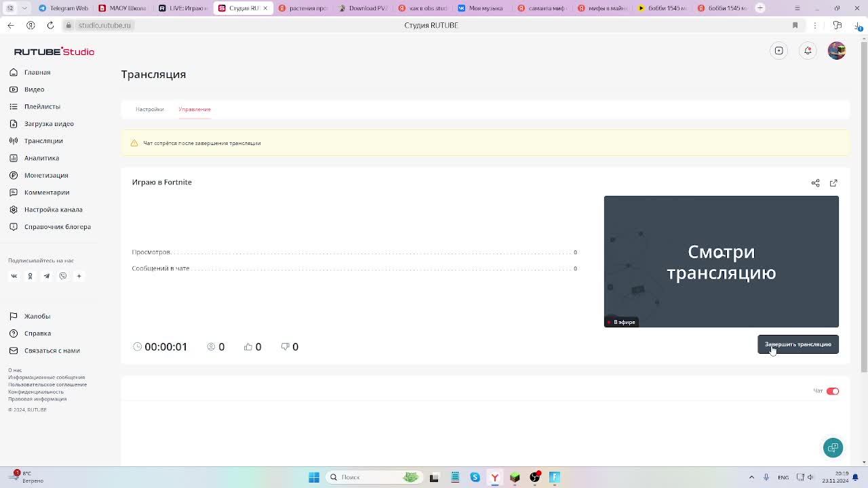Image resolution: width=868 pixels, height=488 pixels.
Task: Switch to the Моя музыка browser tab
Action: click(481, 8)
